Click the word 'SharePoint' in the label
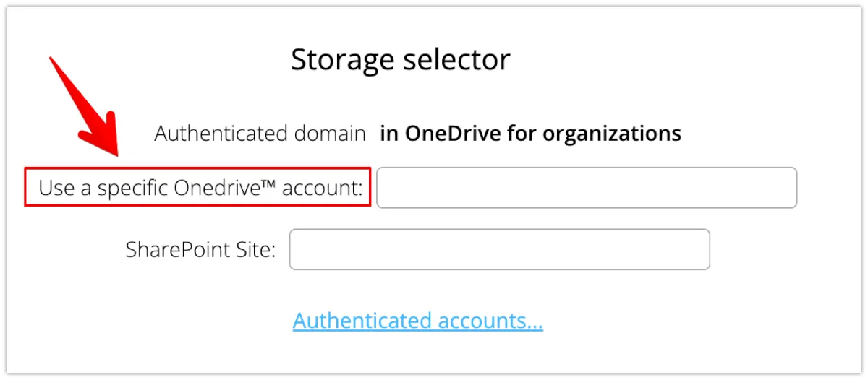Image resolution: width=868 pixels, height=380 pixels. click(x=179, y=250)
